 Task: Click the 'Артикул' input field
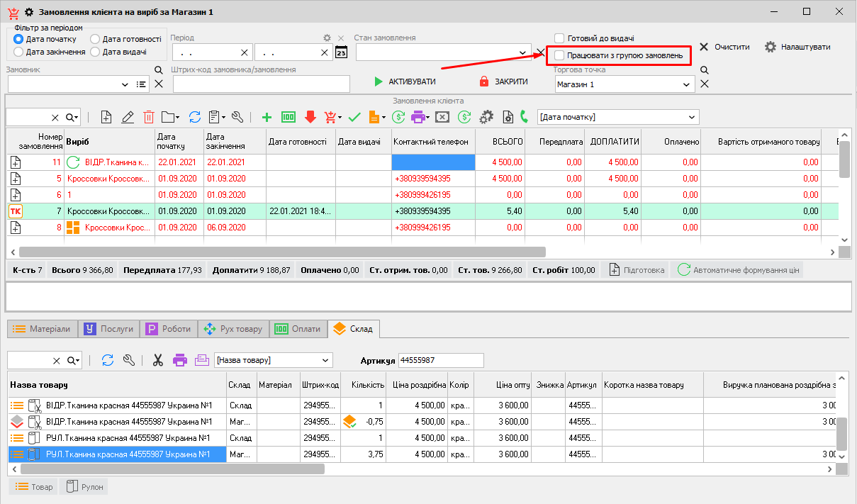click(440, 360)
